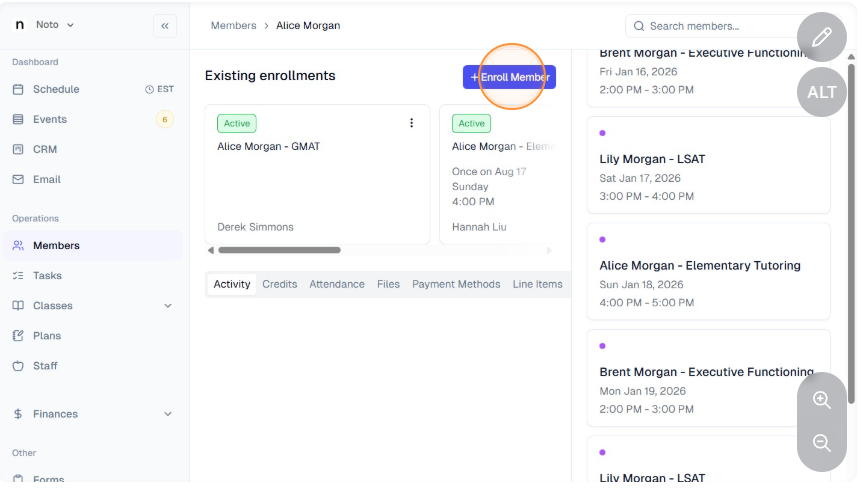Open Schedule in the sidebar
The width and height of the screenshot is (862, 491).
56,89
